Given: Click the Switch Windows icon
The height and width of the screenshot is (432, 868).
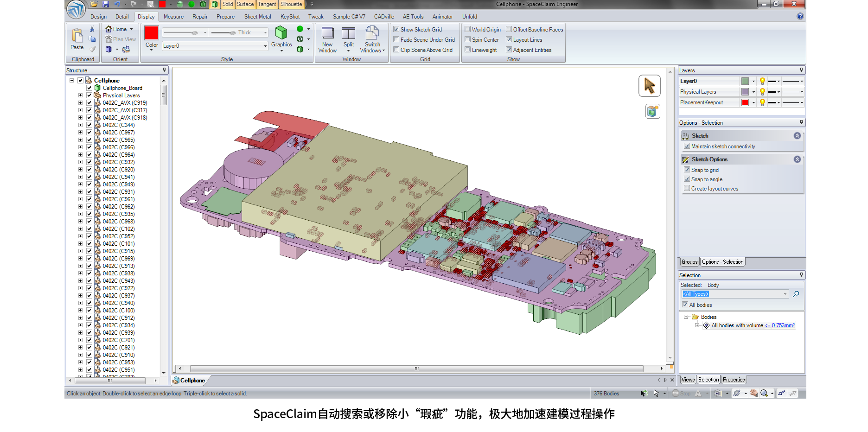Looking at the screenshot, I should (x=372, y=34).
